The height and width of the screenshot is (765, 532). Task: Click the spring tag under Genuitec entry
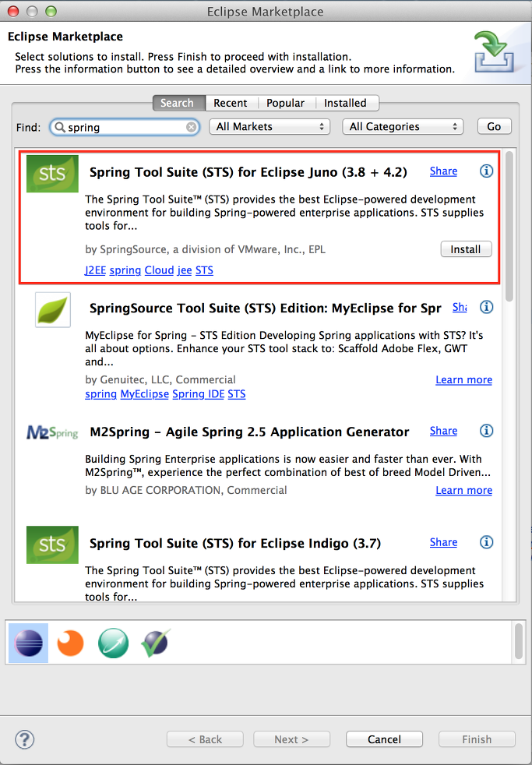tap(101, 394)
